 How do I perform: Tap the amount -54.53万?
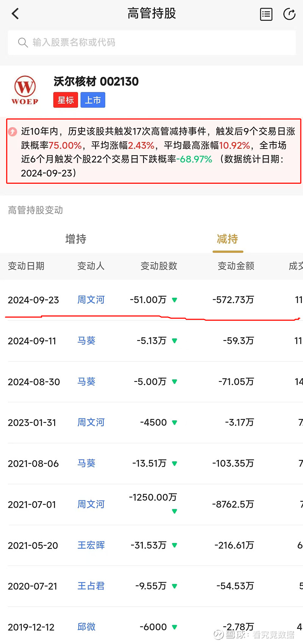[x=236, y=586]
